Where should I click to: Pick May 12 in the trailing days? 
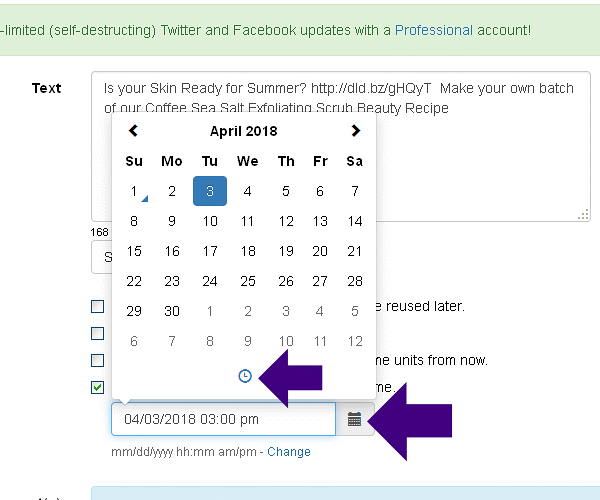tap(354, 341)
